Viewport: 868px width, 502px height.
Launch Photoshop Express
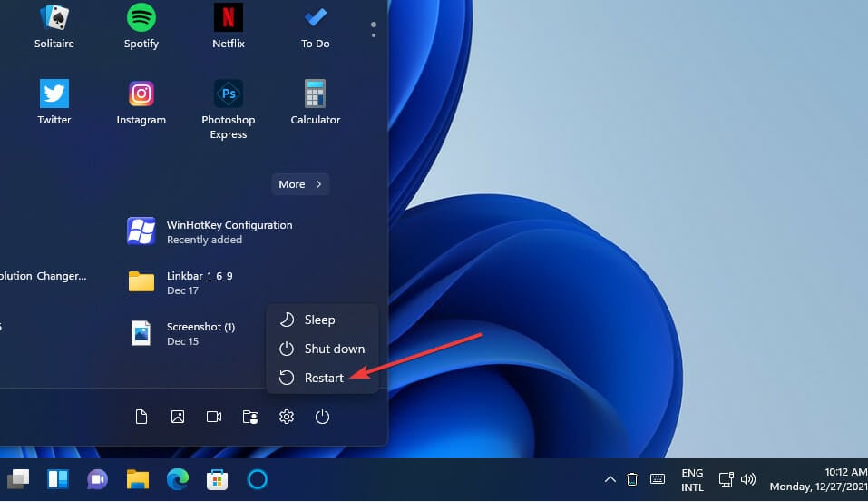[x=228, y=109]
